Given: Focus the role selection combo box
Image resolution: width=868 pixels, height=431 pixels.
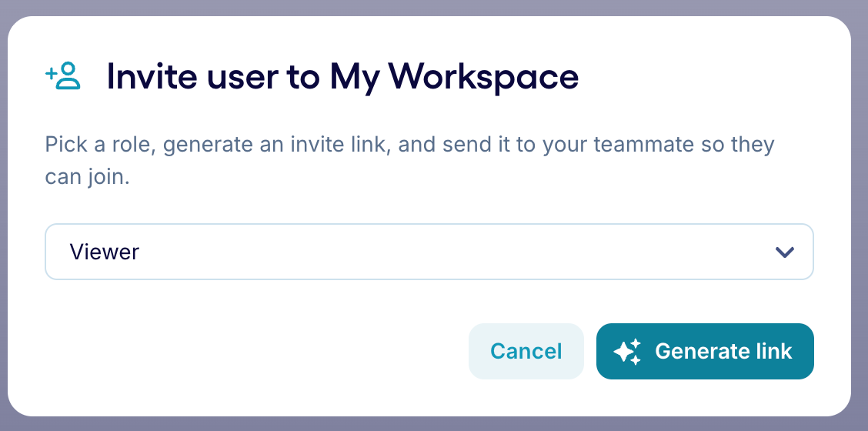Looking at the screenshot, I should click(429, 252).
